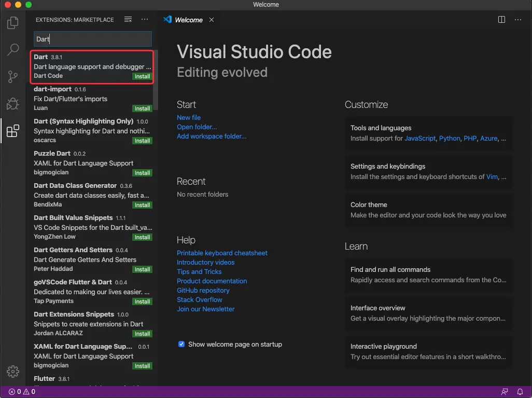The image size is (532, 398).
Task: Open Introductory videos link
Action: click(206, 263)
